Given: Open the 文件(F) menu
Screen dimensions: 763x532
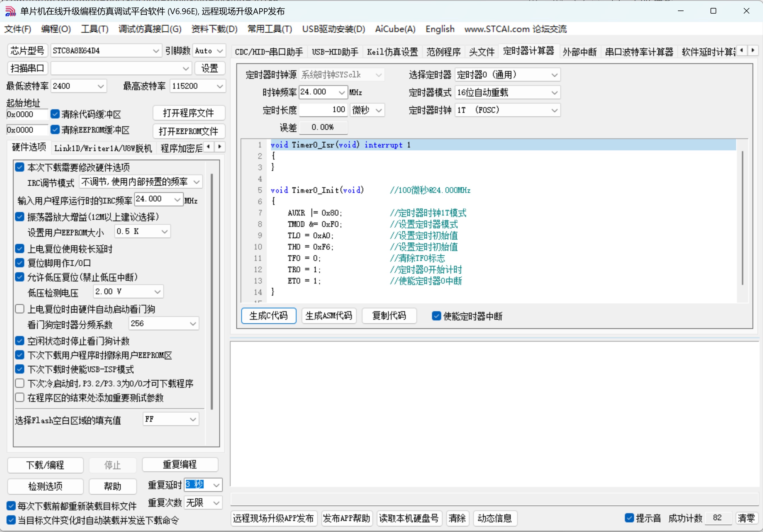Looking at the screenshot, I should coord(17,29).
